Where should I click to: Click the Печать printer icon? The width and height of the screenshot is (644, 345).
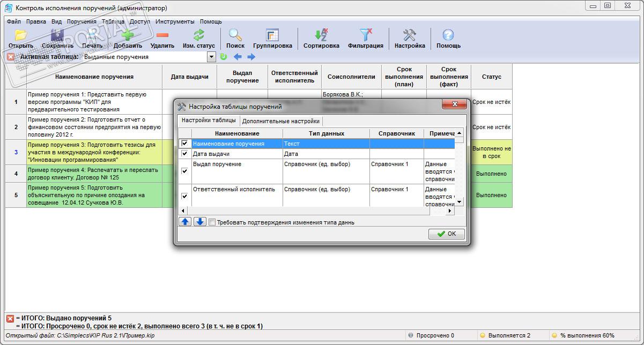[92, 35]
